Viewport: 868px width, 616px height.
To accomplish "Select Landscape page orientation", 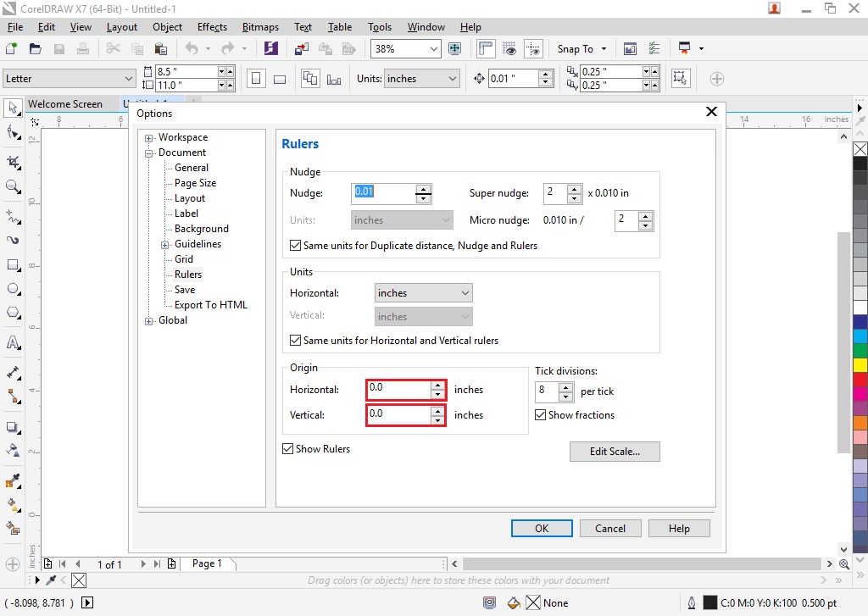I will (280, 79).
